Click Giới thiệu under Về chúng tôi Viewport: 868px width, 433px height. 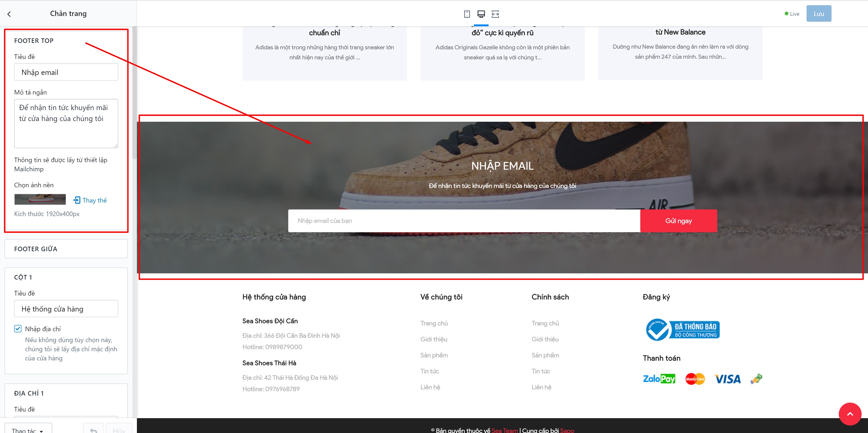coord(434,339)
